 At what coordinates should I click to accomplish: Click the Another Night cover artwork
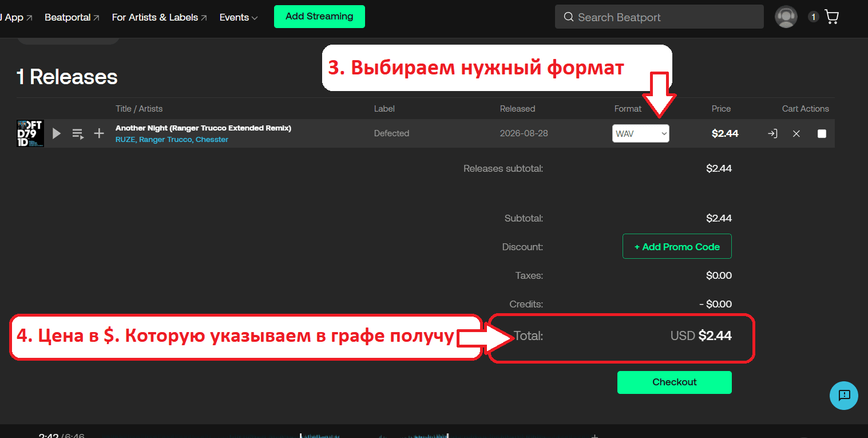tap(30, 133)
